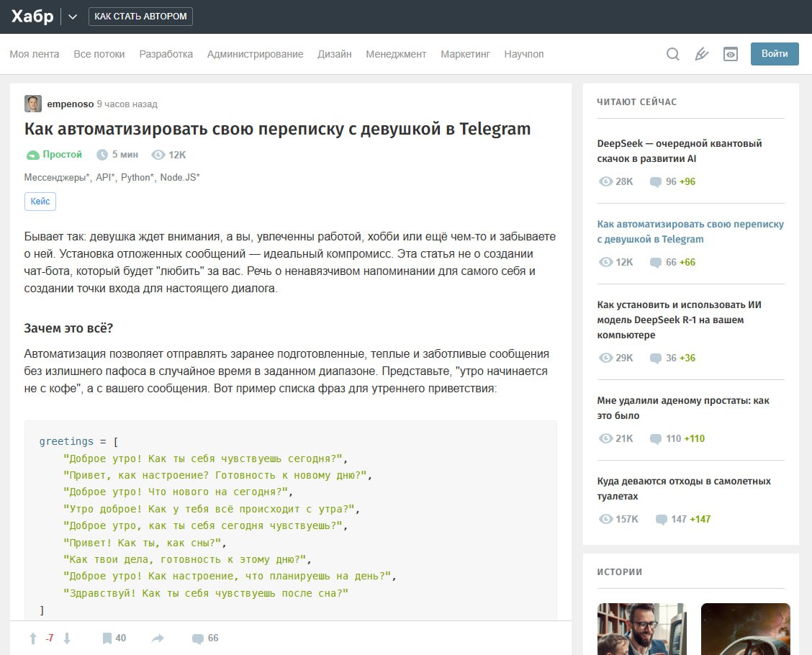This screenshot has width=812, height=655.
Task: Select the Кейс tag label
Action: [40, 202]
